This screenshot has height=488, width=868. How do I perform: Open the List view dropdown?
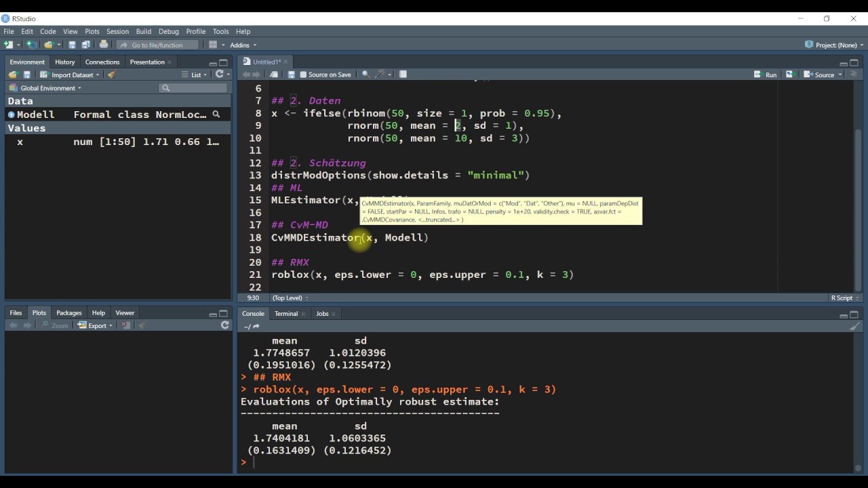pyautogui.click(x=195, y=75)
